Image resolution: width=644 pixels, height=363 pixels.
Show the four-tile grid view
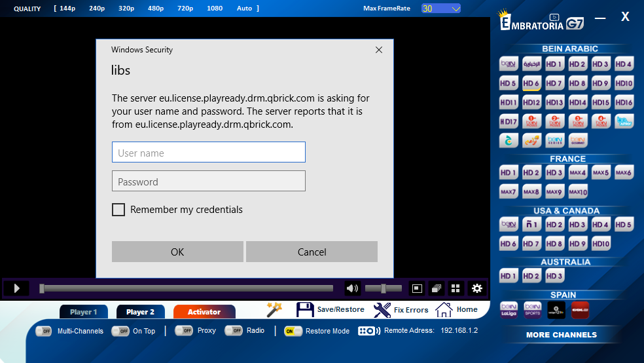pos(456,288)
